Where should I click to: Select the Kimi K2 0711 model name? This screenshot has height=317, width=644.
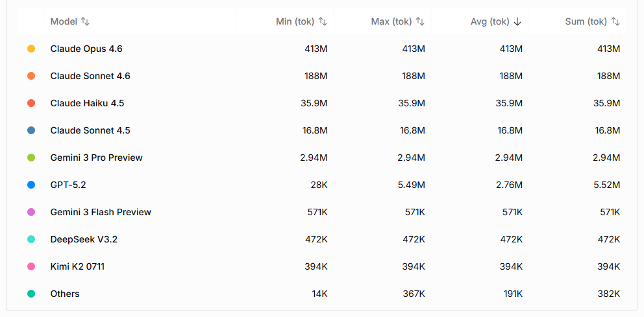click(77, 266)
